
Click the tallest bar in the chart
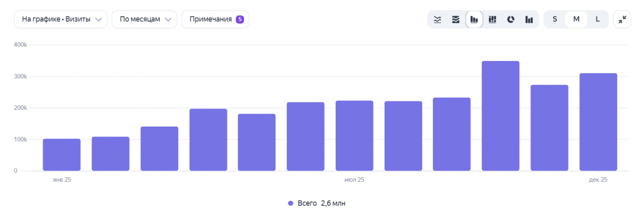(x=500, y=116)
